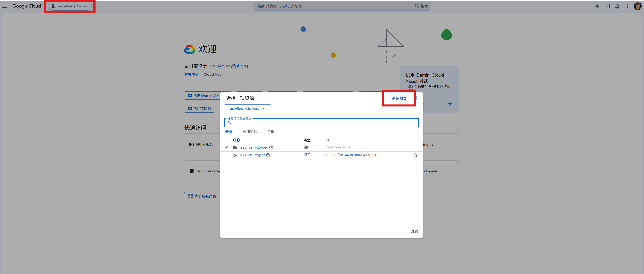This screenshot has width=644, height=274.
Task: Click the API icon on API 和服务 card
Action: (x=191, y=144)
